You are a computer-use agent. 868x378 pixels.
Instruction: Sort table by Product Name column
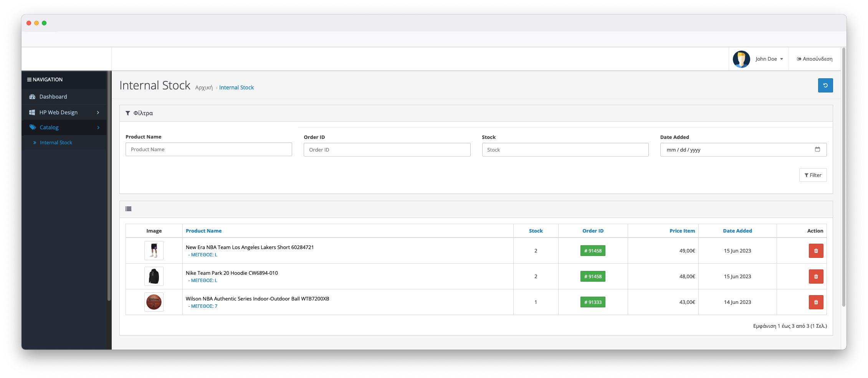click(203, 231)
